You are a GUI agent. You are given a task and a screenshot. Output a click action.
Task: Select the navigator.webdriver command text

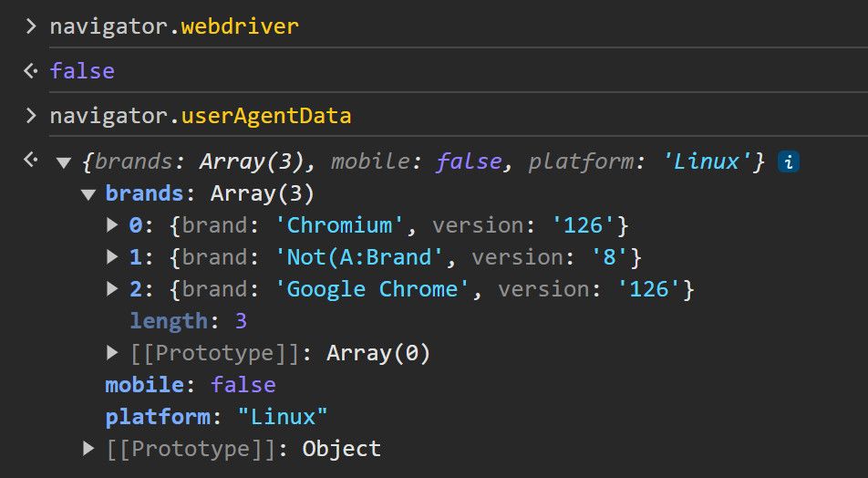click(174, 26)
